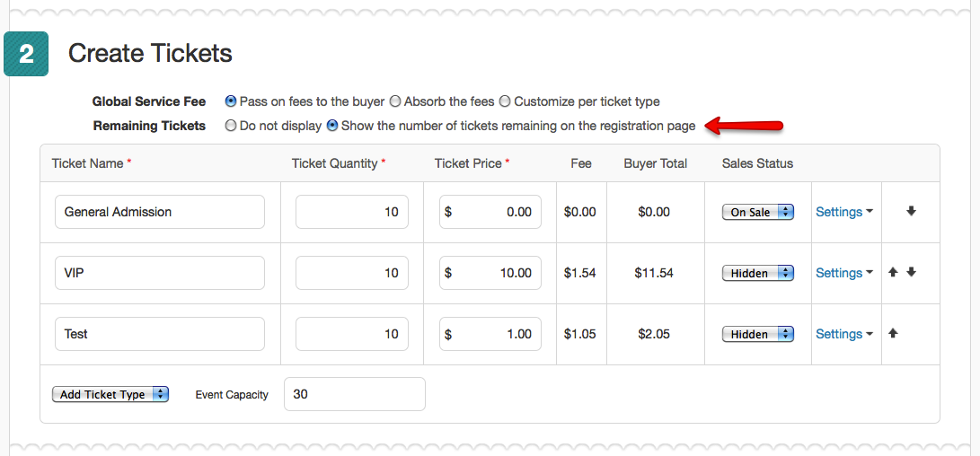Open Settings menu for General Admission
Image resolution: width=980 pixels, height=456 pixels.
843,212
